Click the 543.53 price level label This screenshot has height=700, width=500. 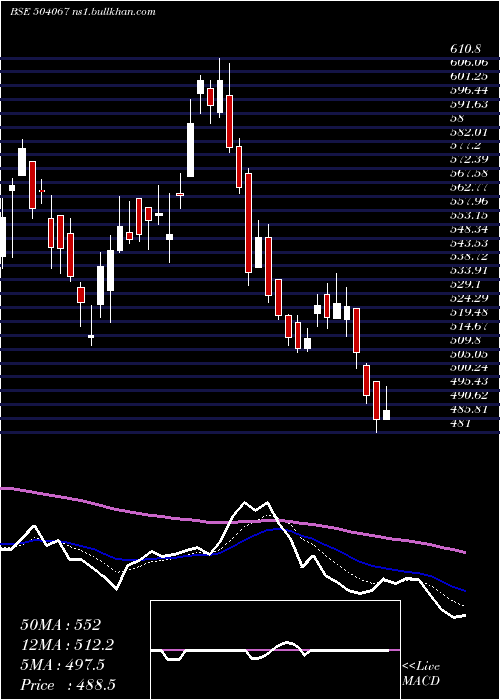[x=469, y=242]
